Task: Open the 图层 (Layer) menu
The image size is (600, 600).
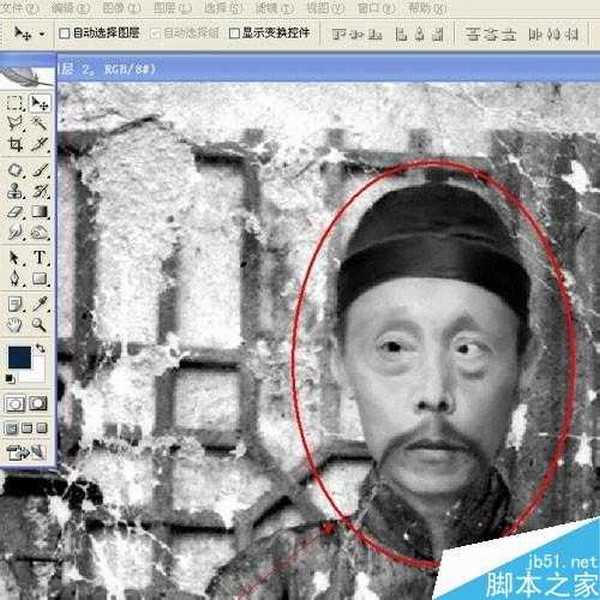Action: [173, 8]
